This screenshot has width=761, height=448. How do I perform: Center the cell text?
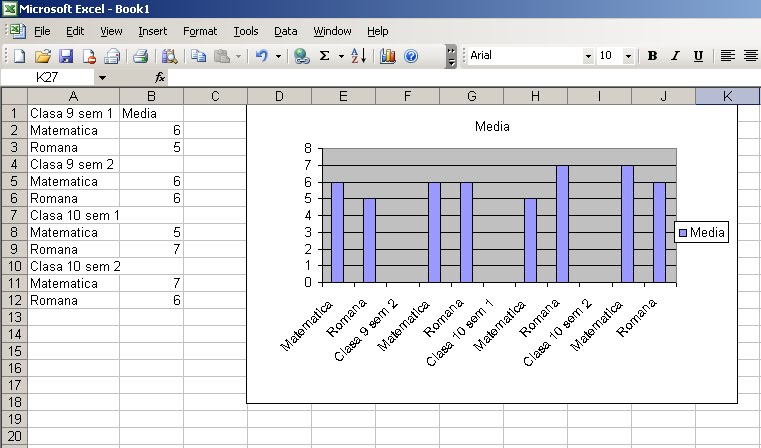pyautogui.click(x=751, y=56)
